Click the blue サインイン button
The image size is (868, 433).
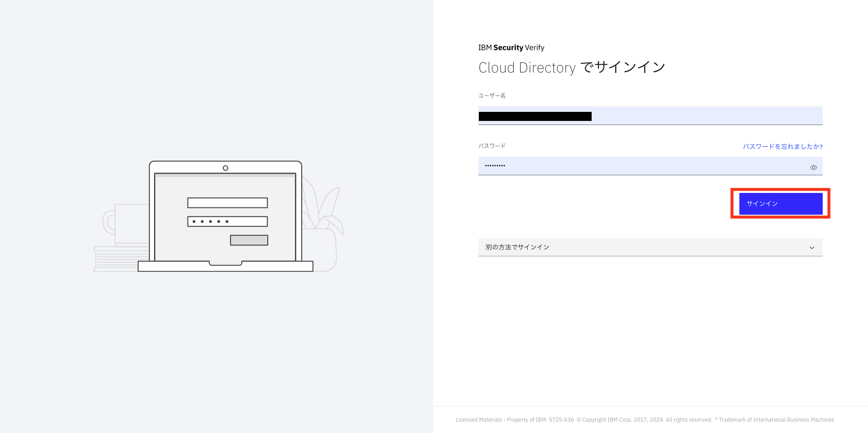pos(781,204)
